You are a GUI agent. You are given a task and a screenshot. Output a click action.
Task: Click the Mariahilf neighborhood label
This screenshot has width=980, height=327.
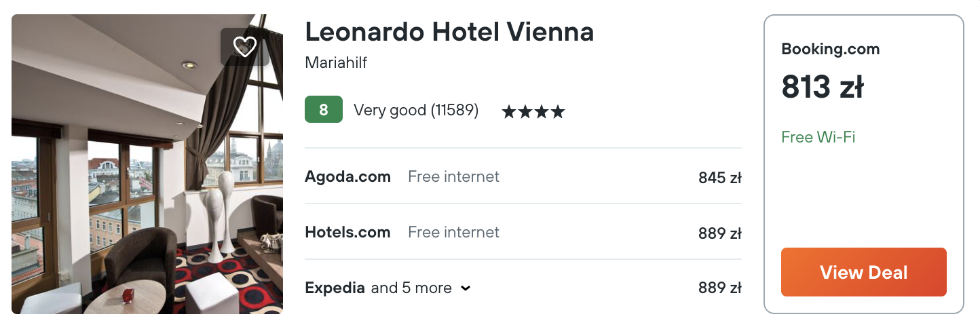tap(336, 63)
